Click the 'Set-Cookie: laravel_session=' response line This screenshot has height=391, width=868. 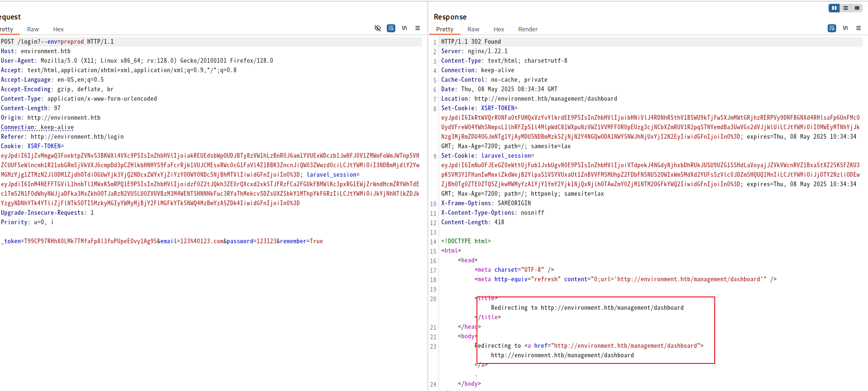[487, 156]
